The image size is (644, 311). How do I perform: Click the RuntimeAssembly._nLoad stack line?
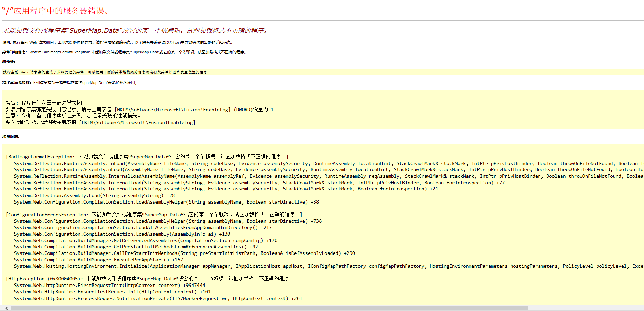329,163
